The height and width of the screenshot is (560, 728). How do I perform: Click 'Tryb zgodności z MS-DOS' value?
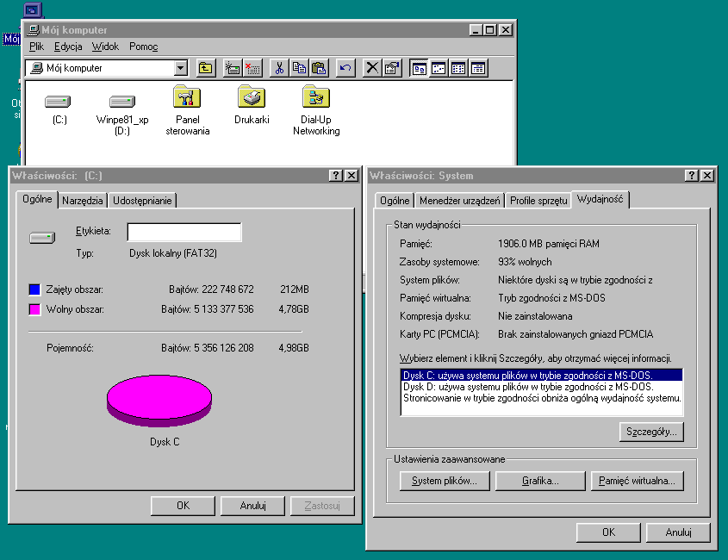(551, 298)
